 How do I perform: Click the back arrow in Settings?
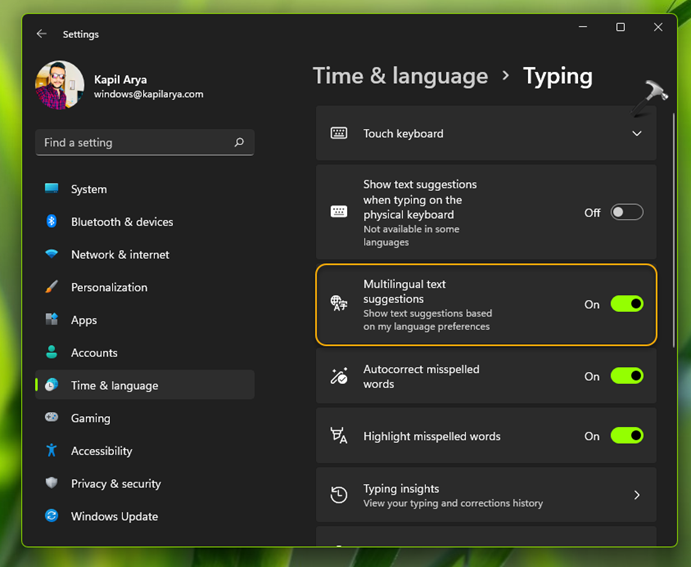41,34
